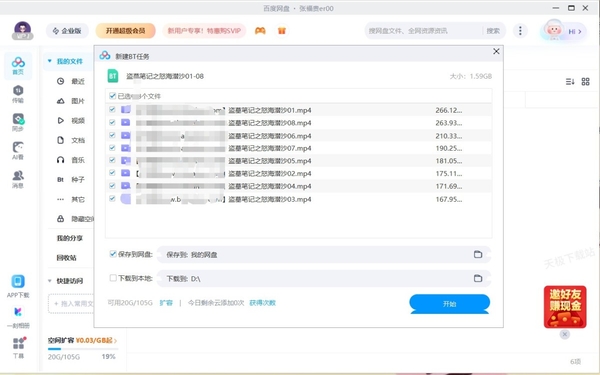The width and height of the screenshot is (600, 375).
Task: Open the AI看 icon in sidebar
Action: (18, 151)
